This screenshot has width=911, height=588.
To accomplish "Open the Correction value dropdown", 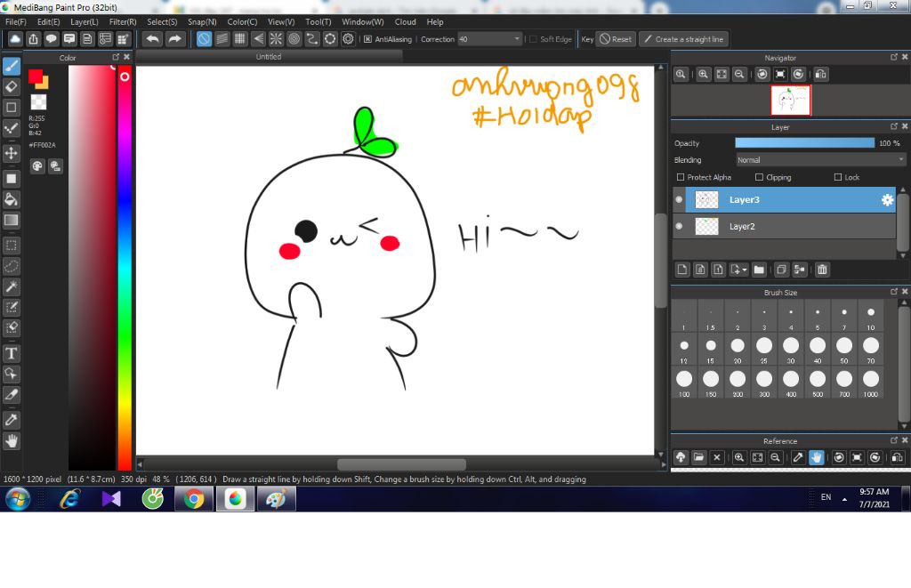I will point(517,39).
